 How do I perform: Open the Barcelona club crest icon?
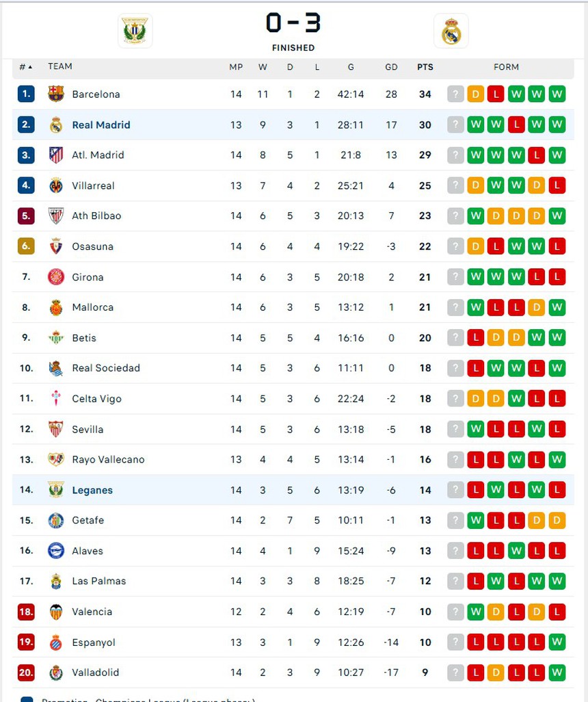56,94
